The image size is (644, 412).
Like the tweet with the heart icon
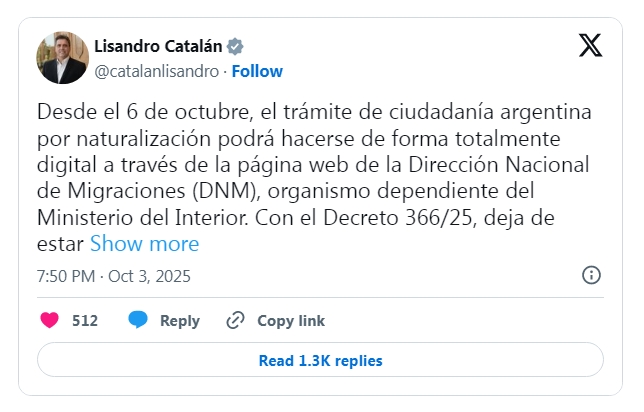coord(48,321)
